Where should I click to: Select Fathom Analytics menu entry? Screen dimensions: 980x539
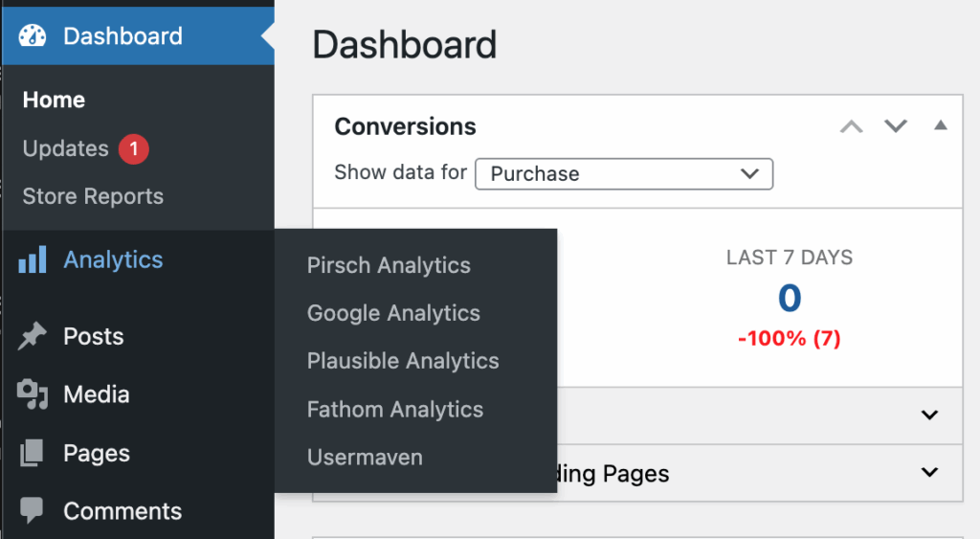click(x=395, y=410)
